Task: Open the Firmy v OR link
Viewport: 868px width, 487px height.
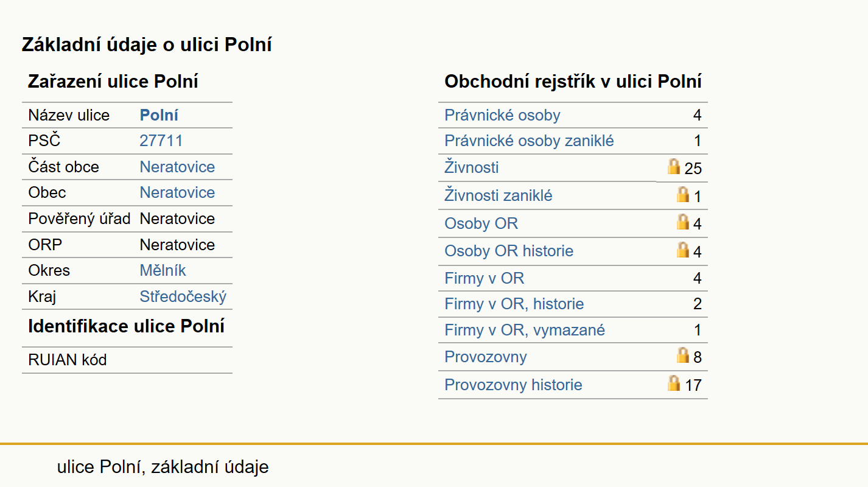Action: coord(484,278)
